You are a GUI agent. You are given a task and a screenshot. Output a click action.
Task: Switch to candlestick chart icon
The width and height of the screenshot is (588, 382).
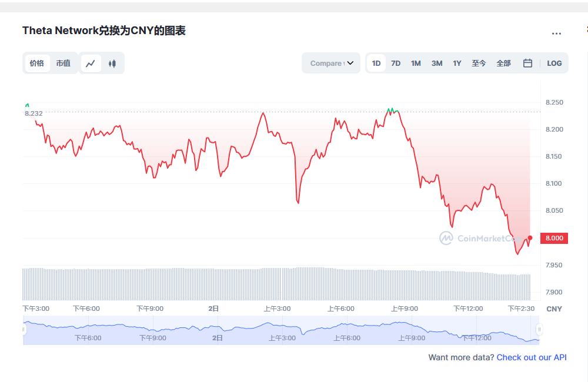pos(112,63)
